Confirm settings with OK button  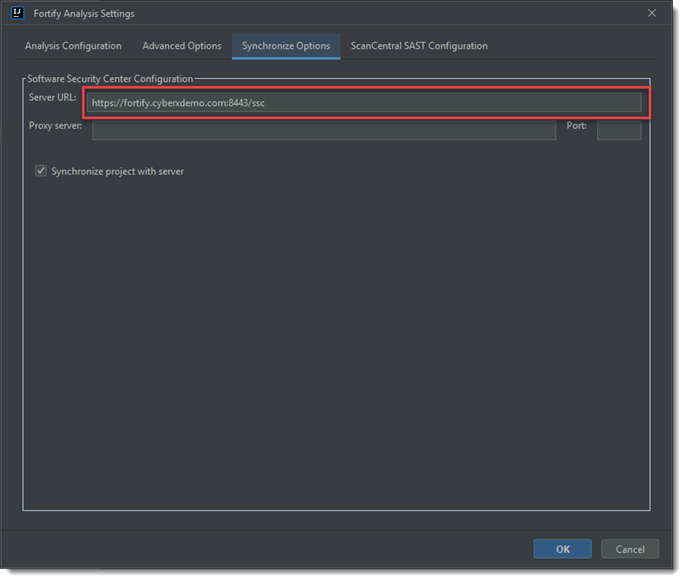pyautogui.click(x=563, y=549)
